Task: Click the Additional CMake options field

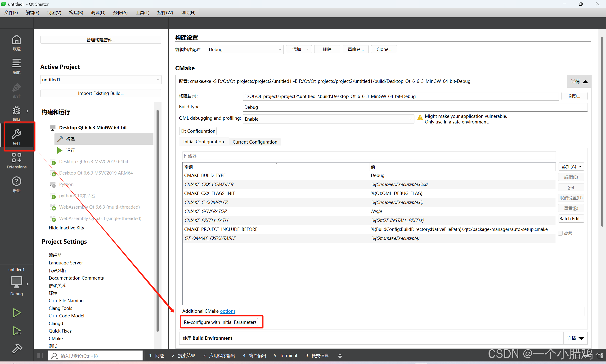Action: [411, 311]
